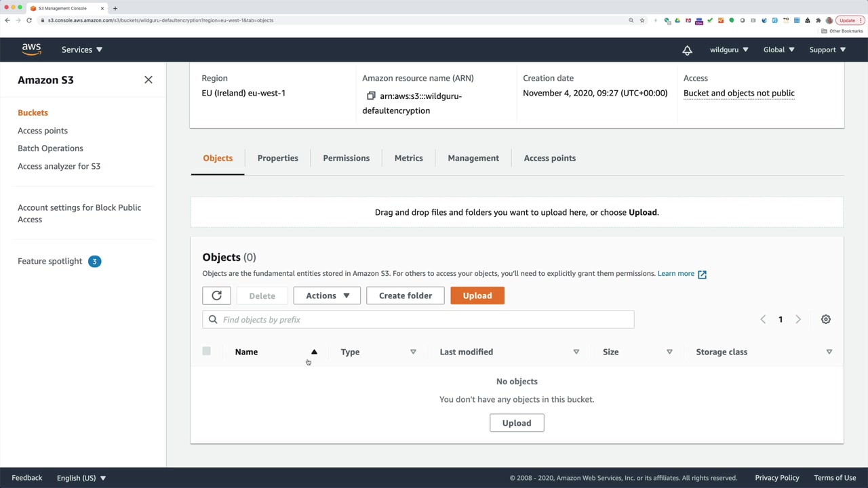Open the Terms of Use link

(x=835, y=478)
